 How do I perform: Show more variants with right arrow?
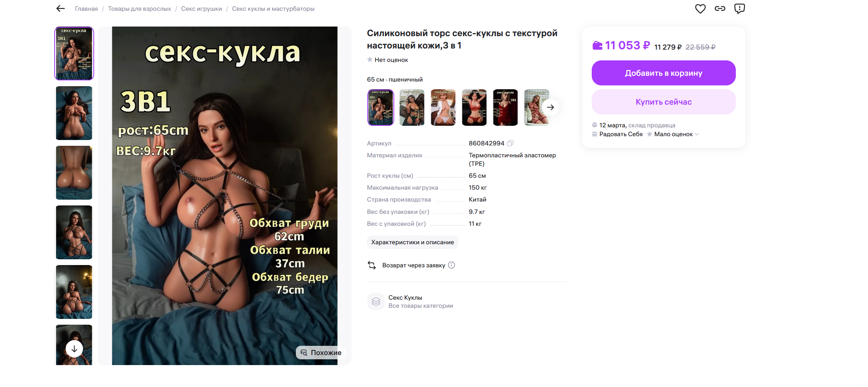[x=550, y=107]
